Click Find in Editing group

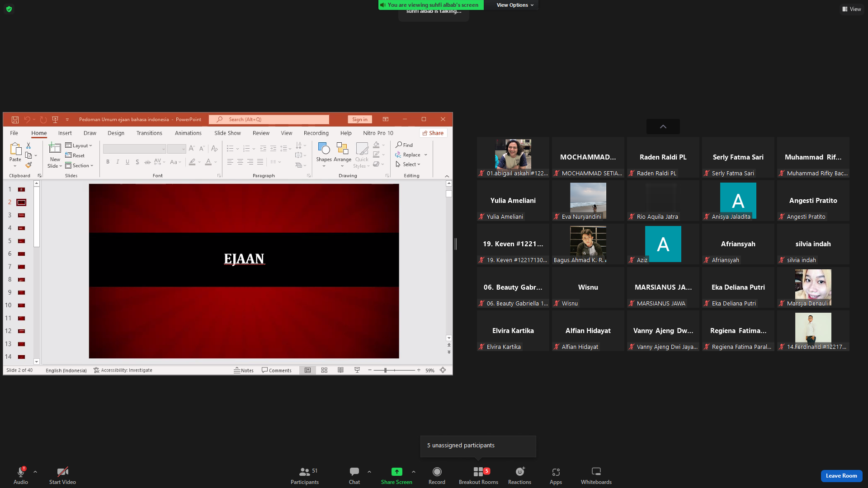[404, 145]
